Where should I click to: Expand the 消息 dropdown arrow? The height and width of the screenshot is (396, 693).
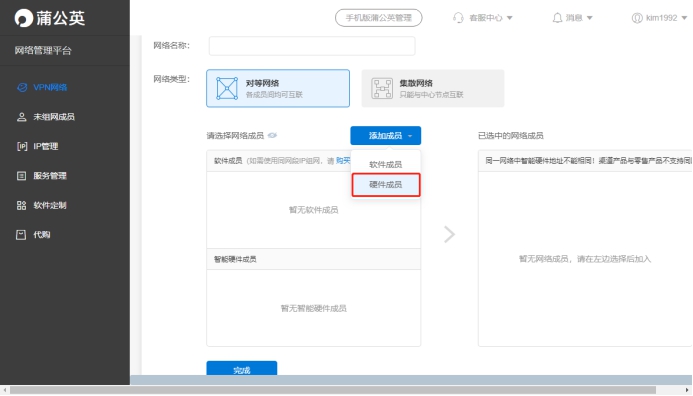tap(590, 18)
